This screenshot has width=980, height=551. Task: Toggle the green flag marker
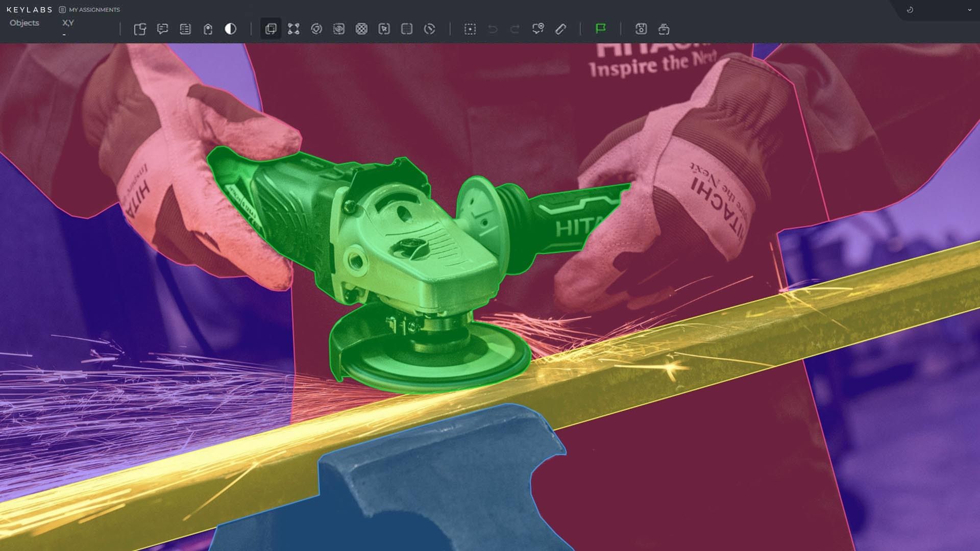click(601, 30)
